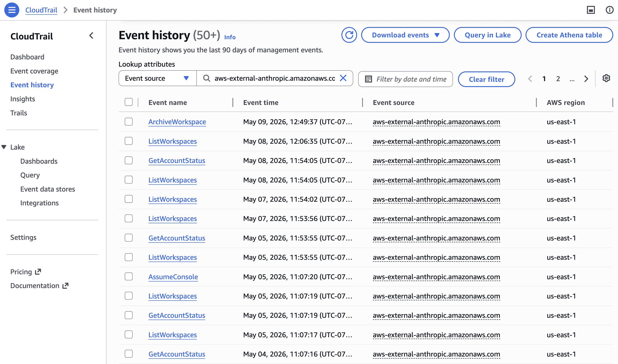Click the search magnifier icon
Screen dimensions: 618x364
(207, 78)
